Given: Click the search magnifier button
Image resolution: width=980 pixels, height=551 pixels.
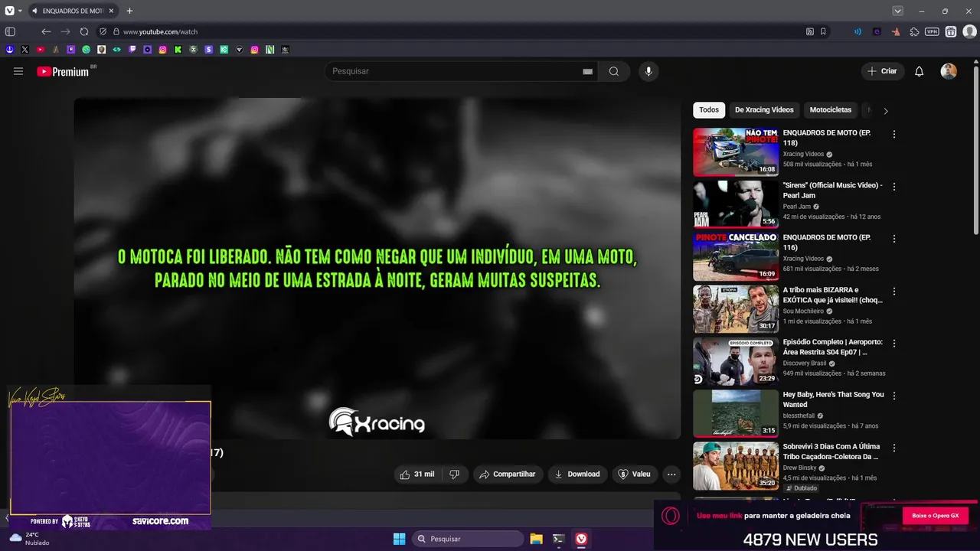Looking at the screenshot, I should [614, 71].
